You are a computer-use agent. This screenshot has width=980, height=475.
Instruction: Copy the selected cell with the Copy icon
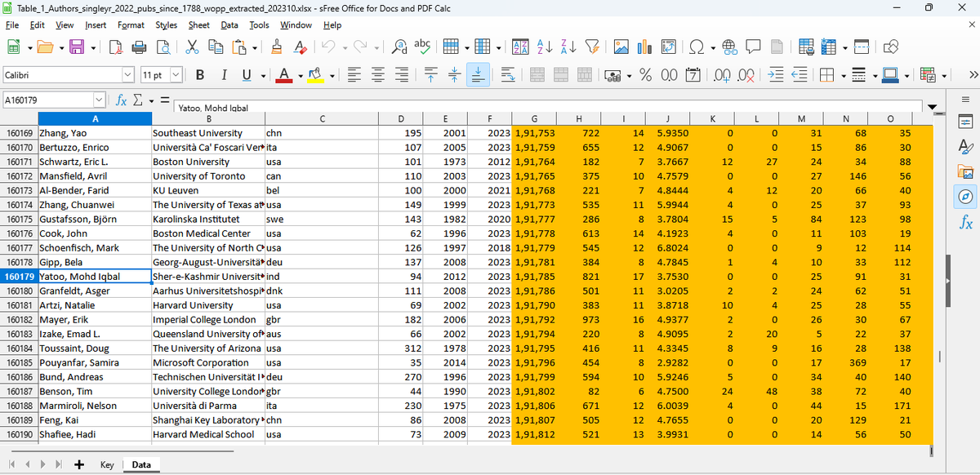pyautogui.click(x=216, y=48)
